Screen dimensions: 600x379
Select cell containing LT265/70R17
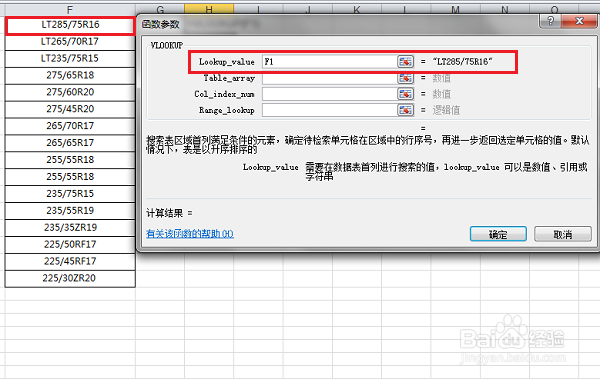(70, 41)
